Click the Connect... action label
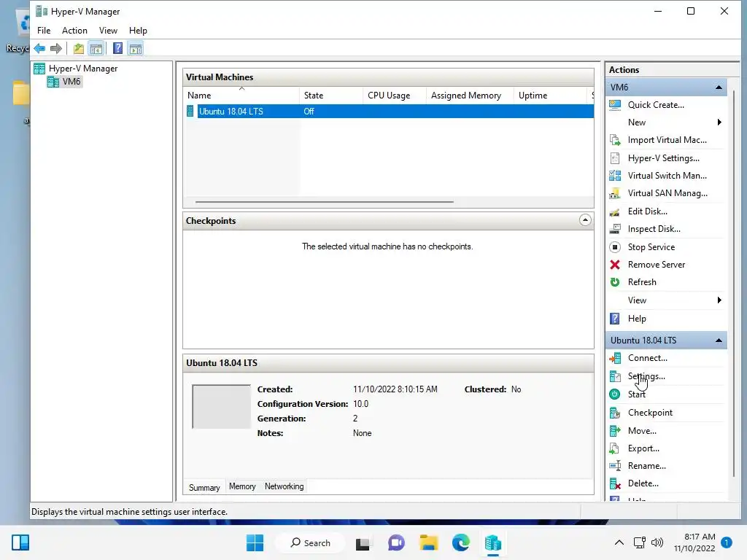Viewport: 747px width, 560px height. (648, 358)
